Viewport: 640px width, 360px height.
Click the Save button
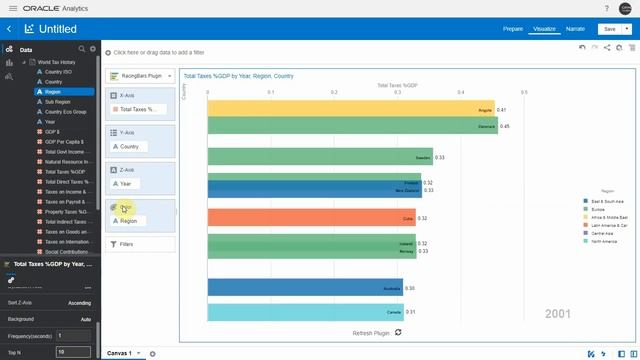tap(609, 29)
